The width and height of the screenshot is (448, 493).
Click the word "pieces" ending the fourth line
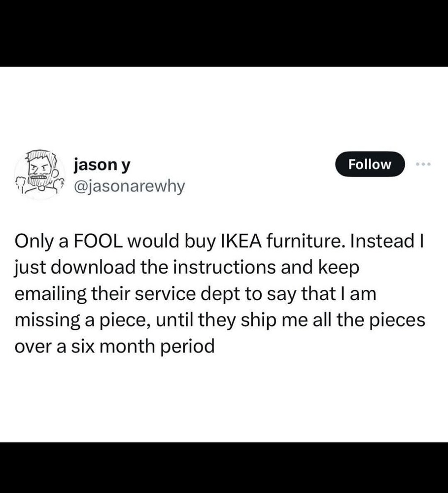399,321
